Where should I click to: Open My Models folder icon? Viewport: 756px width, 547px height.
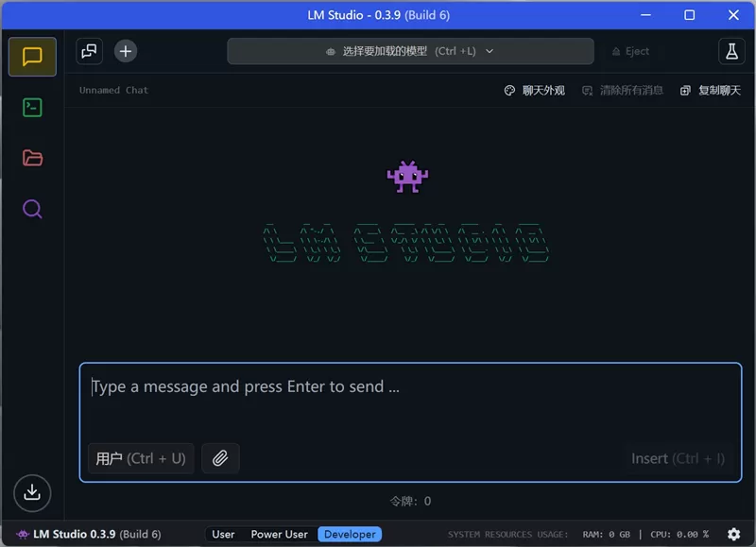[32, 158]
